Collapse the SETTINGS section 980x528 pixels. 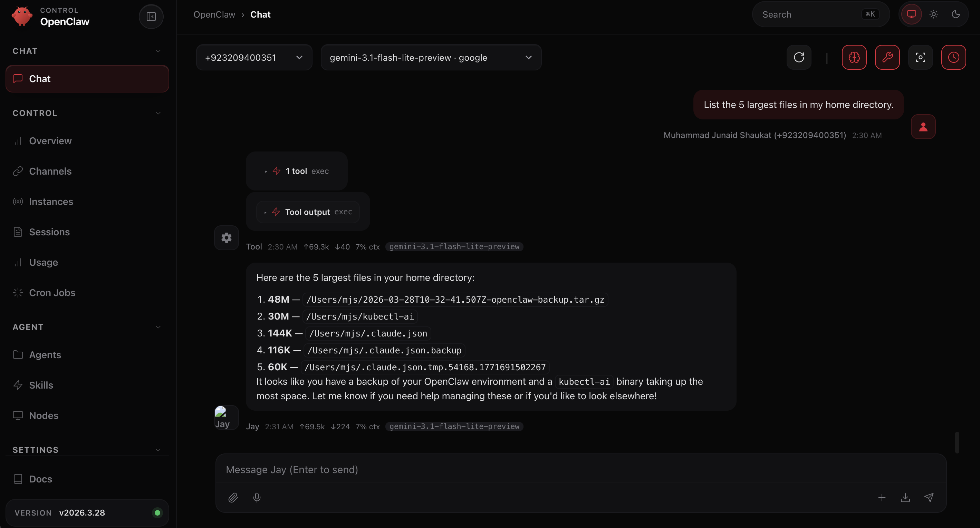(158, 450)
